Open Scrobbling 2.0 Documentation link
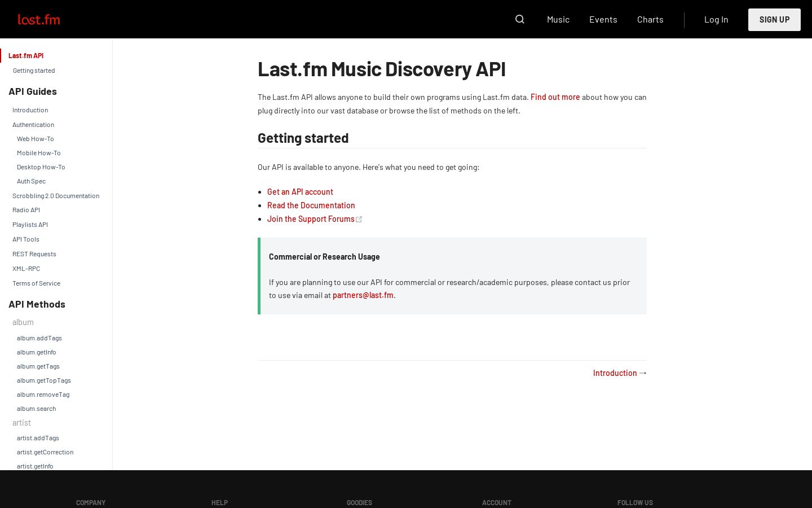812x508 pixels. [56, 196]
